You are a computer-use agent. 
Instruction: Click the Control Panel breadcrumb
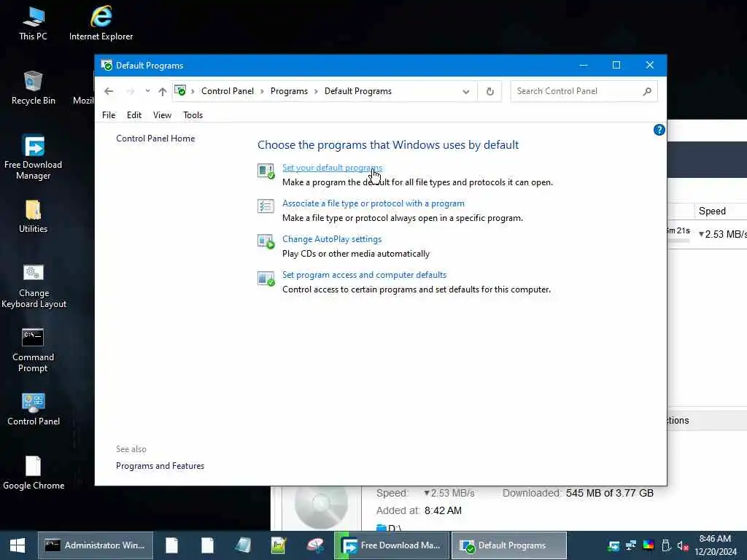(228, 91)
